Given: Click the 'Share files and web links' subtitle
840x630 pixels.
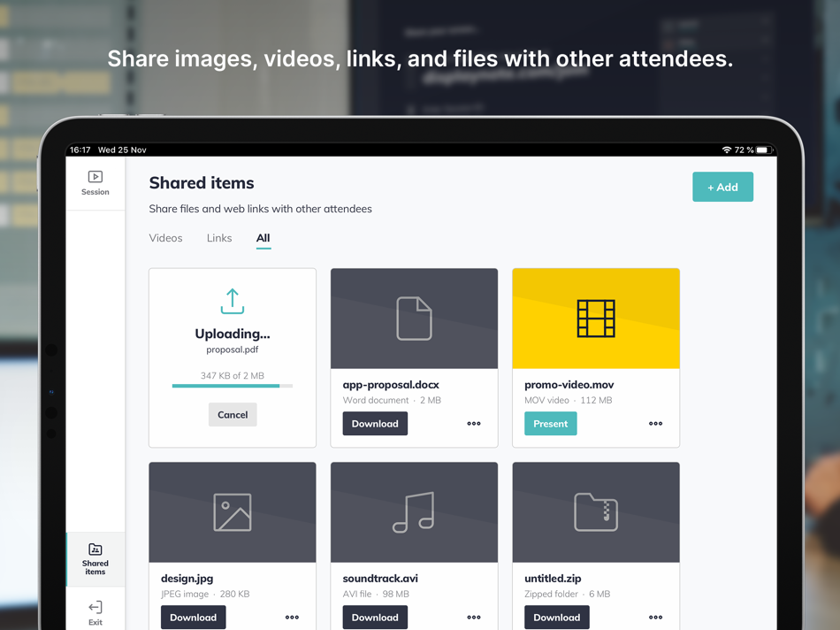Looking at the screenshot, I should pos(260,209).
